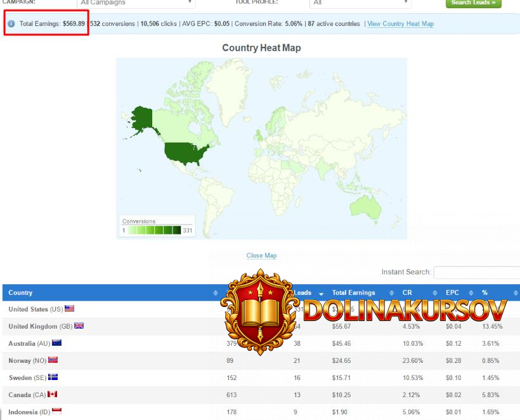Open the View Country Heat Map link
Viewport: 520px width, 420px height.
[x=400, y=24]
